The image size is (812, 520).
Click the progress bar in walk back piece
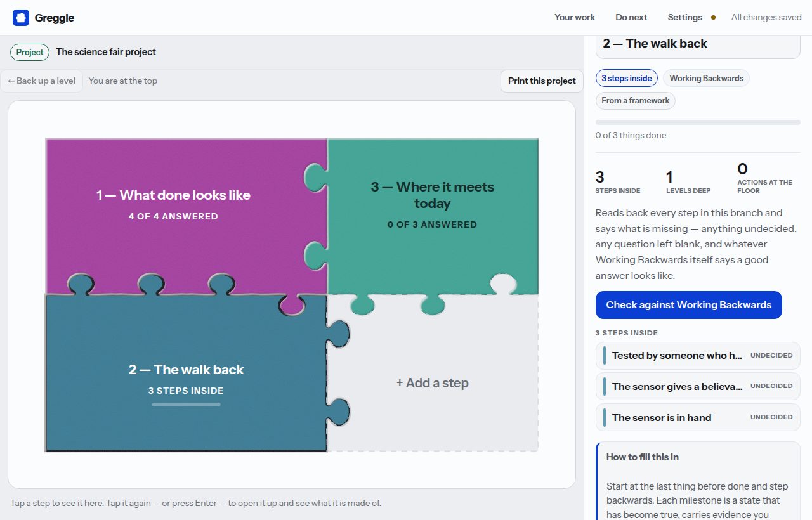(186, 405)
